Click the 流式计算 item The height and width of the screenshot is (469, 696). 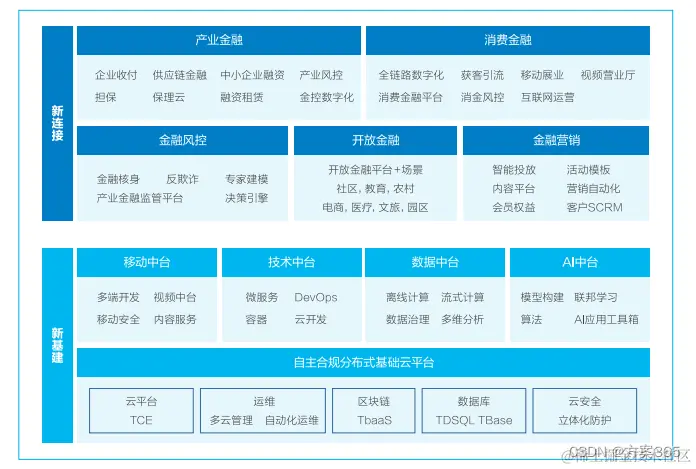point(463,297)
